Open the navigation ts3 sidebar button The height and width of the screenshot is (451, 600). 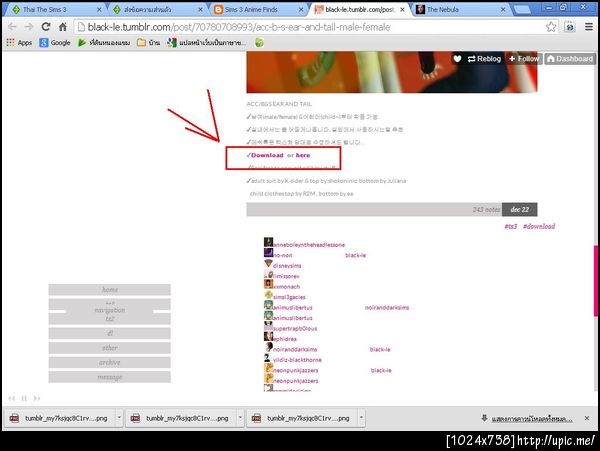coord(109,312)
